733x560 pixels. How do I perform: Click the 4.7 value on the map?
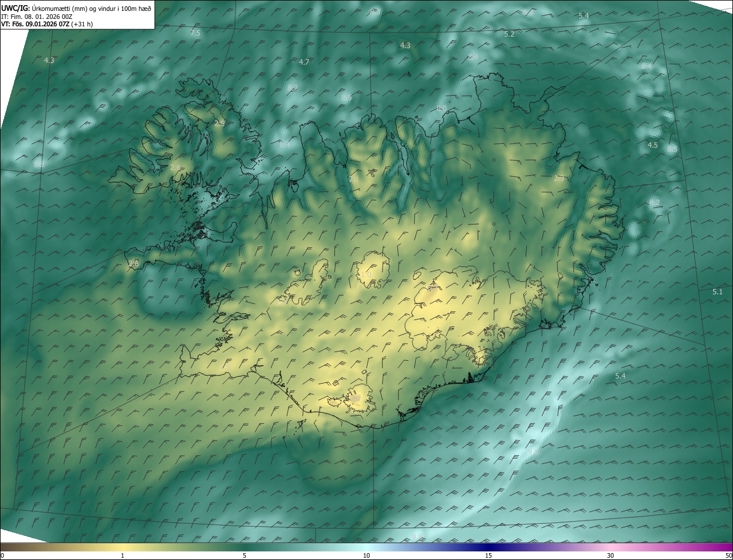pos(304,62)
